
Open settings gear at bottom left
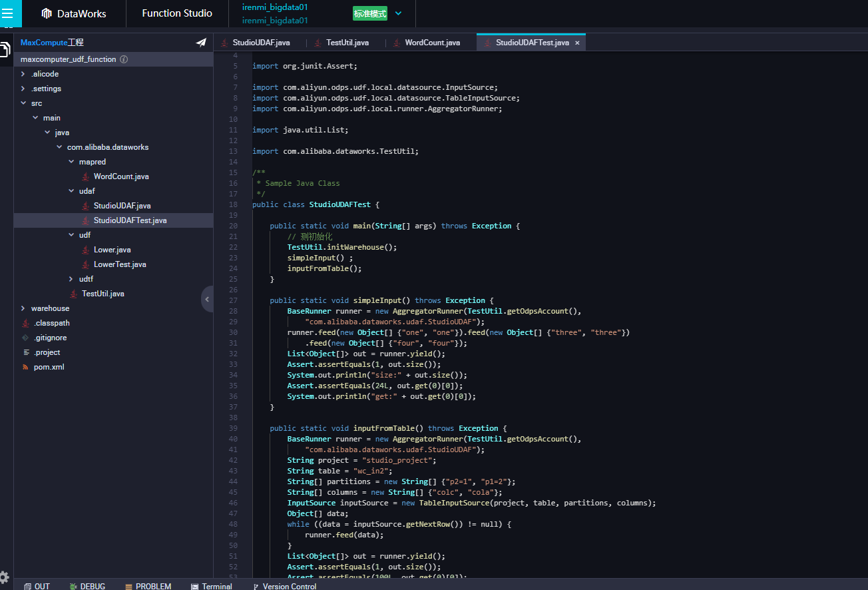pyautogui.click(x=4, y=577)
